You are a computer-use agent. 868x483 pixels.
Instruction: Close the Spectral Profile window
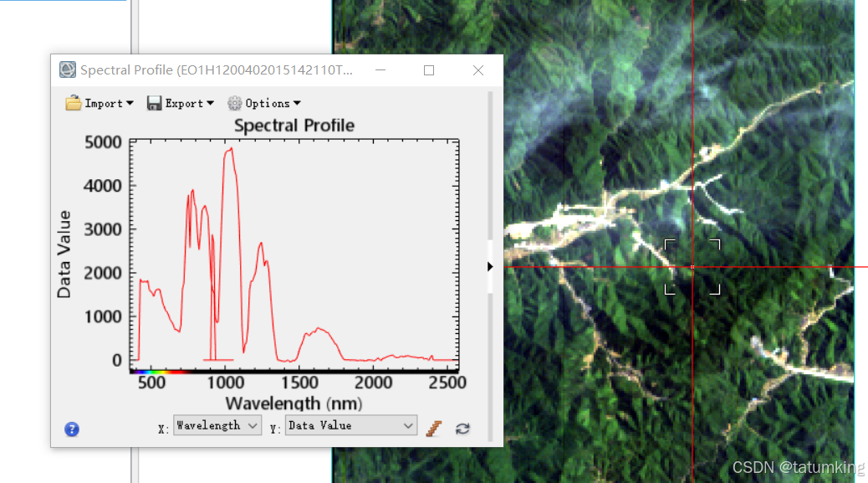(478, 70)
